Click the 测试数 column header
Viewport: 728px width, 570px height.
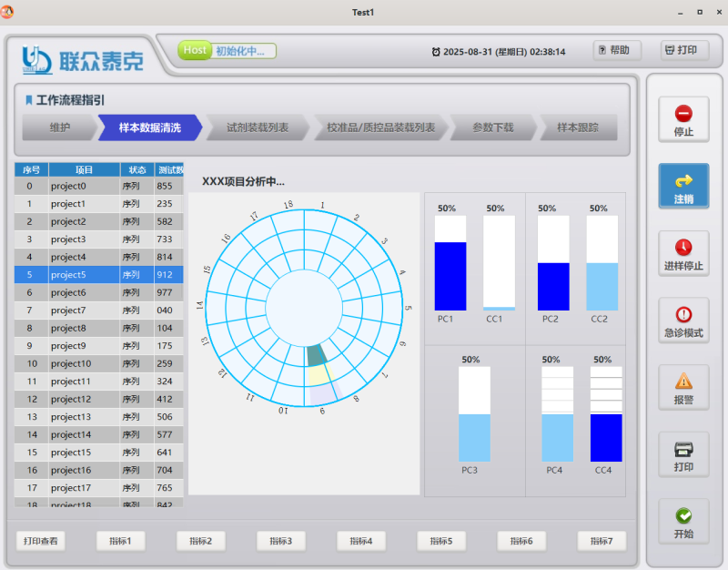click(x=169, y=169)
